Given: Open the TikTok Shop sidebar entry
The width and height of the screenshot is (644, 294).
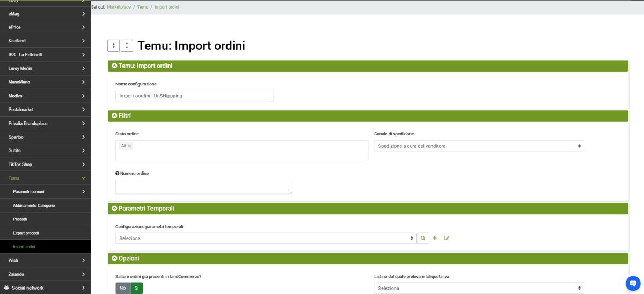Looking at the screenshot, I should [45, 164].
